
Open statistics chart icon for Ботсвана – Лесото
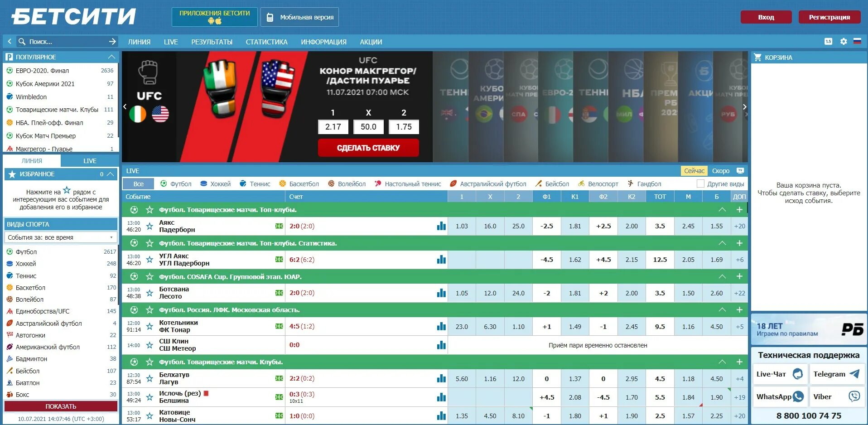click(x=441, y=293)
